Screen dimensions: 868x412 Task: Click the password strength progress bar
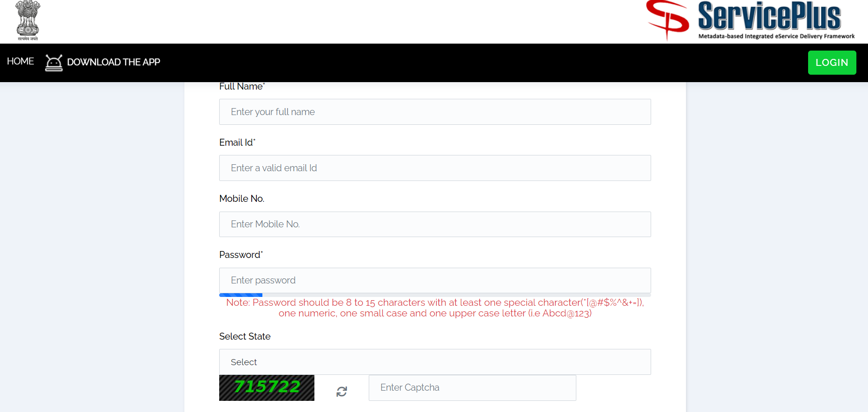435,295
